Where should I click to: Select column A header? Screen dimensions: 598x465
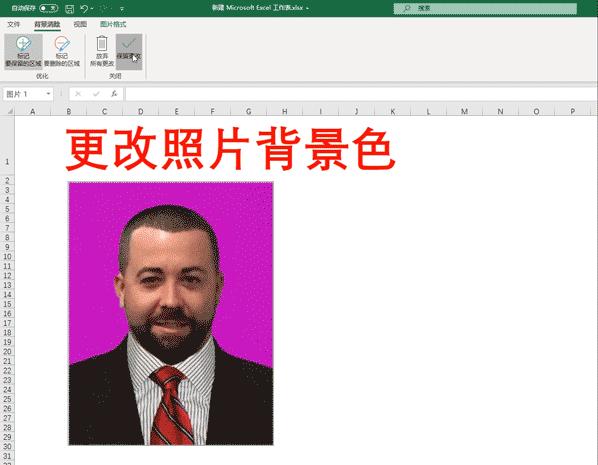click(32, 111)
